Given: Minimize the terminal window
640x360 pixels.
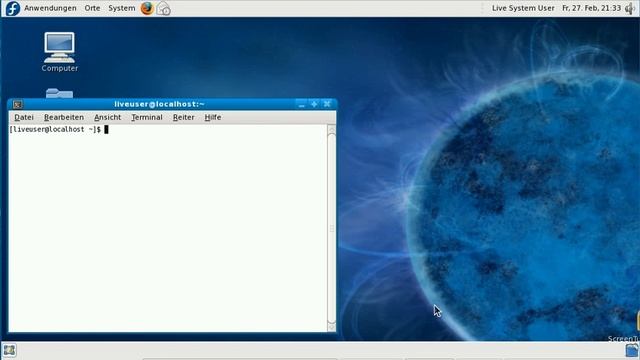Looking at the screenshot, I should (x=302, y=104).
